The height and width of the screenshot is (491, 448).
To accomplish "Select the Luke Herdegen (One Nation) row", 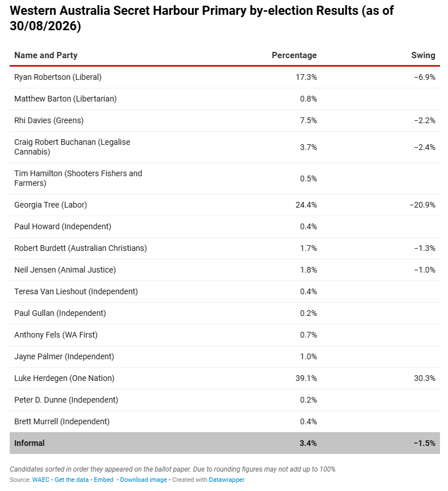I will tap(225, 378).
